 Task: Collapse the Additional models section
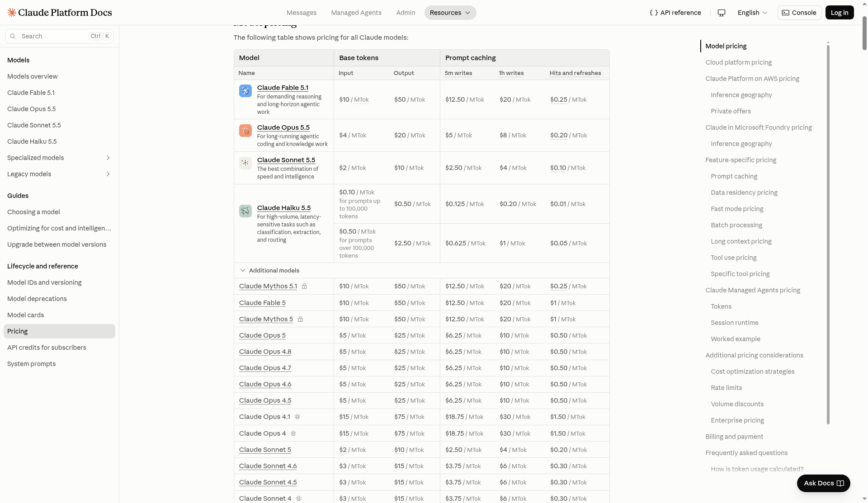pyautogui.click(x=269, y=271)
